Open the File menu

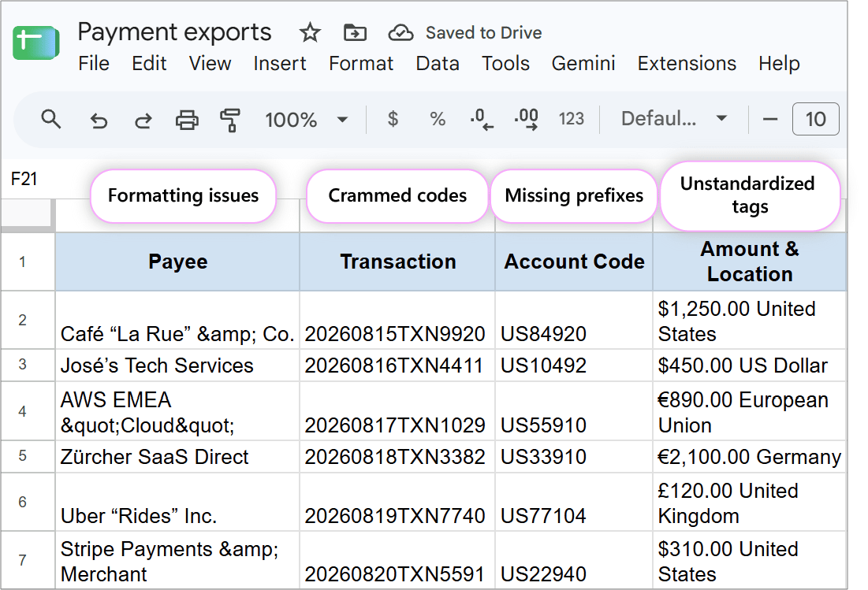click(x=94, y=64)
